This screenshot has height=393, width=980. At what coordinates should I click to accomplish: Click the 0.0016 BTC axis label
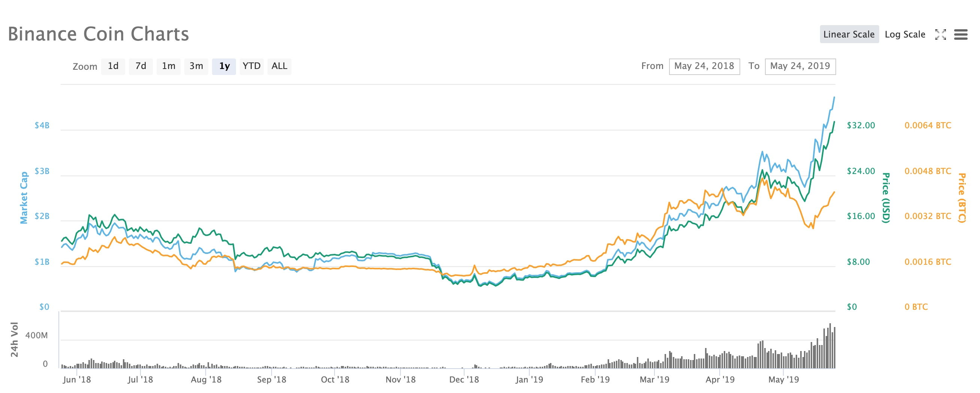click(928, 262)
